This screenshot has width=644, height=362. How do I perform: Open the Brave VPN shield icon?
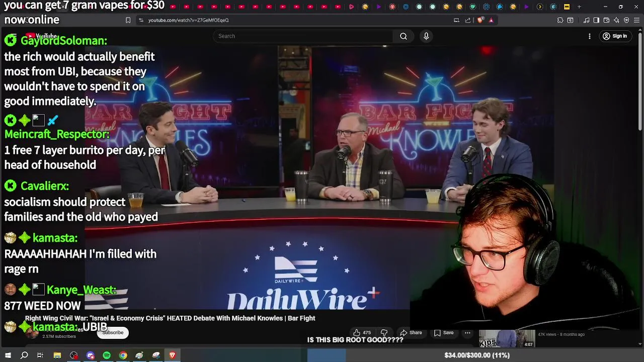(x=626, y=20)
